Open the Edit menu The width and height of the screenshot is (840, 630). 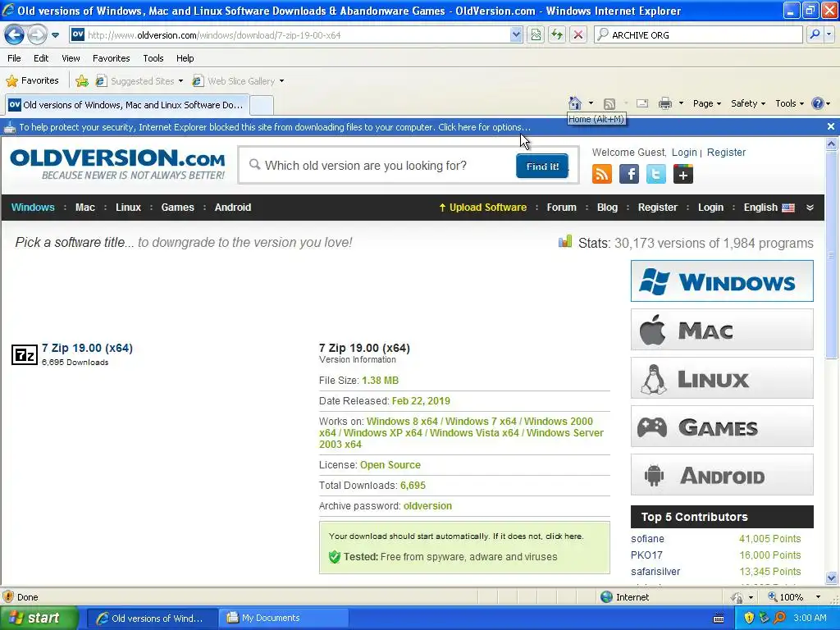pyautogui.click(x=41, y=58)
